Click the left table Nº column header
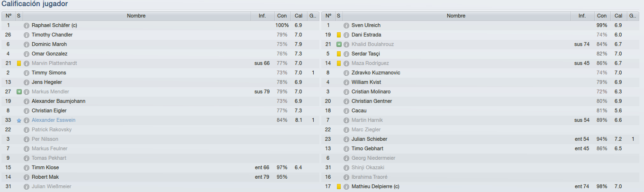 9,16
